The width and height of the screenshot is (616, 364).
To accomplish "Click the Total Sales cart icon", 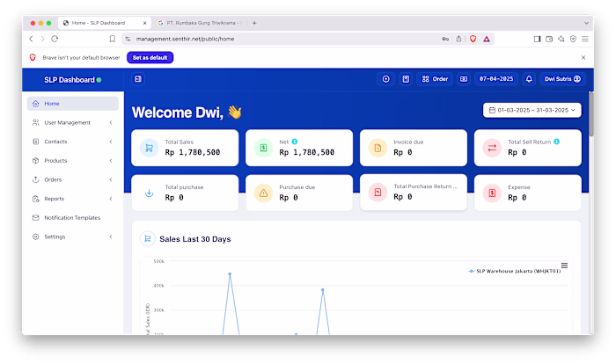I will tap(150, 148).
